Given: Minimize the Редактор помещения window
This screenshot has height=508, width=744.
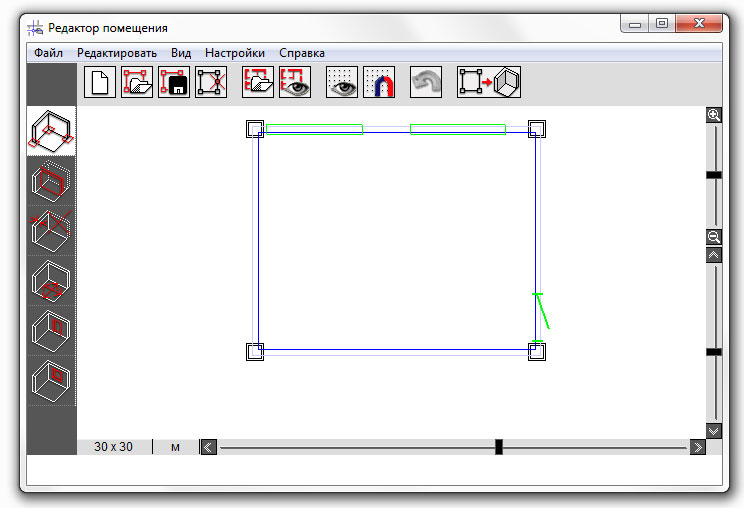Looking at the screenshot, I should point(635,24).
